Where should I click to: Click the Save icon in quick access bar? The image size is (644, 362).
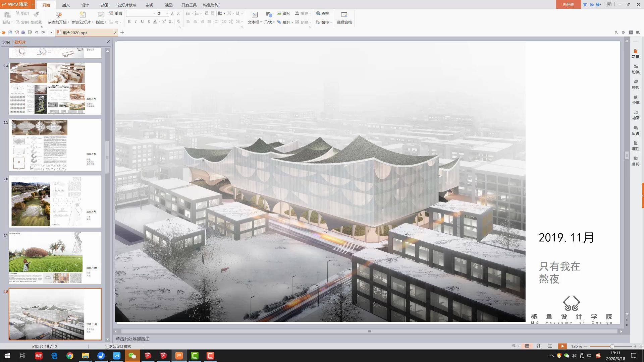(10, 33)
